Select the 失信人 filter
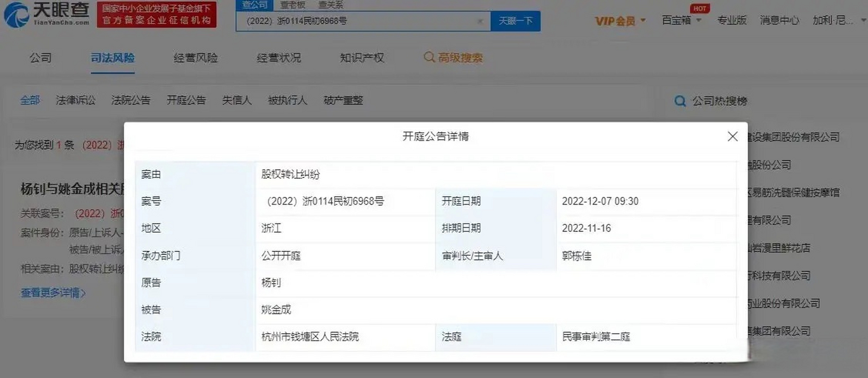The image size is (868, 378). (x=237, y=100)
